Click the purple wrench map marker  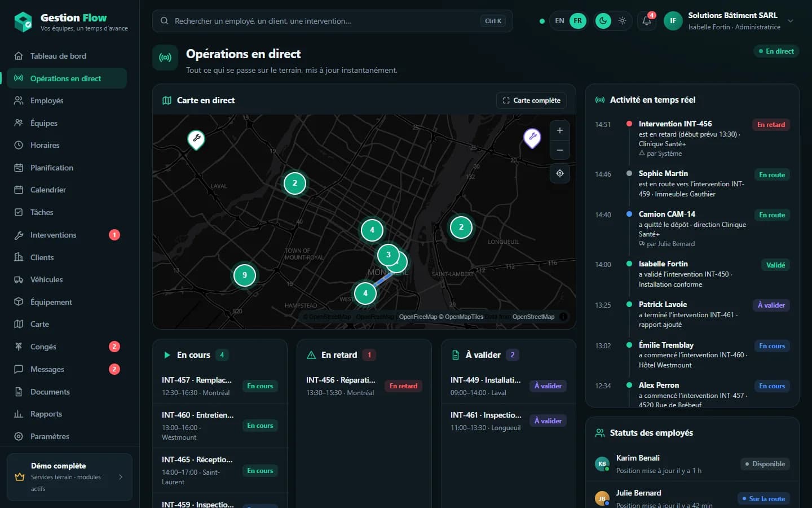[532, 137]
